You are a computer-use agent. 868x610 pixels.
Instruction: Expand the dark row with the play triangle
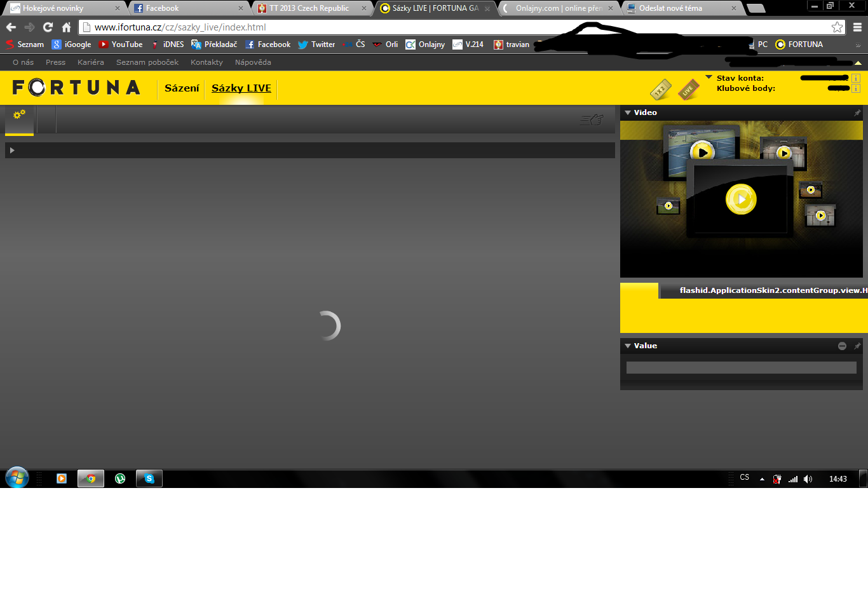310,150
